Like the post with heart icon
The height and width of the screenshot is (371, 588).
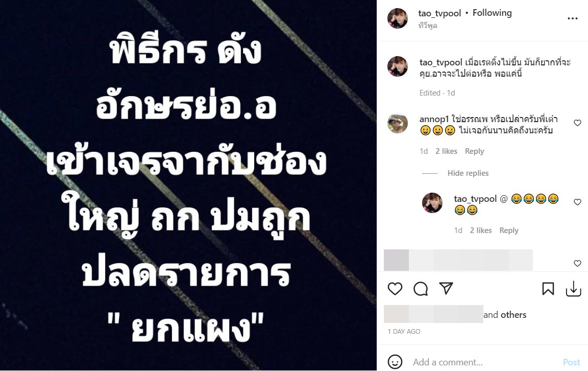coord(395,289)
